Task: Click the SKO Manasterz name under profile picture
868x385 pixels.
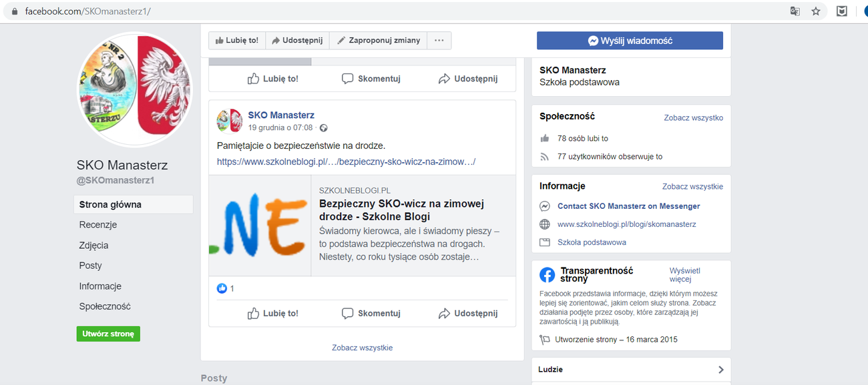Action: point(122,165)
